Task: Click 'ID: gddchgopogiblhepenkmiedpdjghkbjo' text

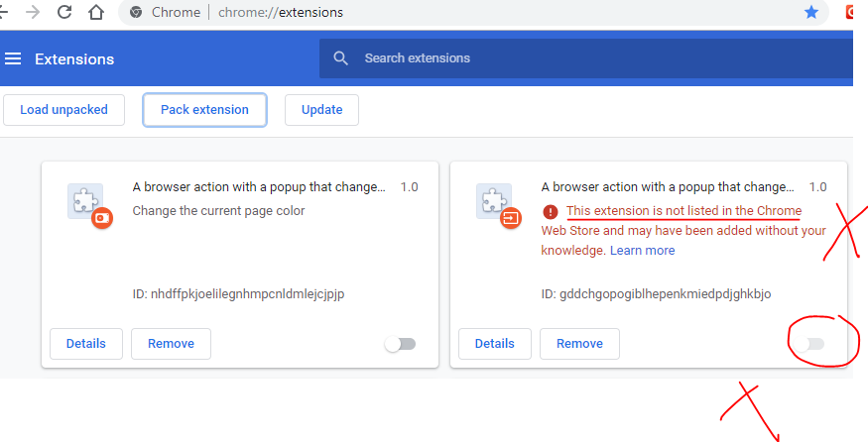Action: pyautogui.click(x=656, y=293)
